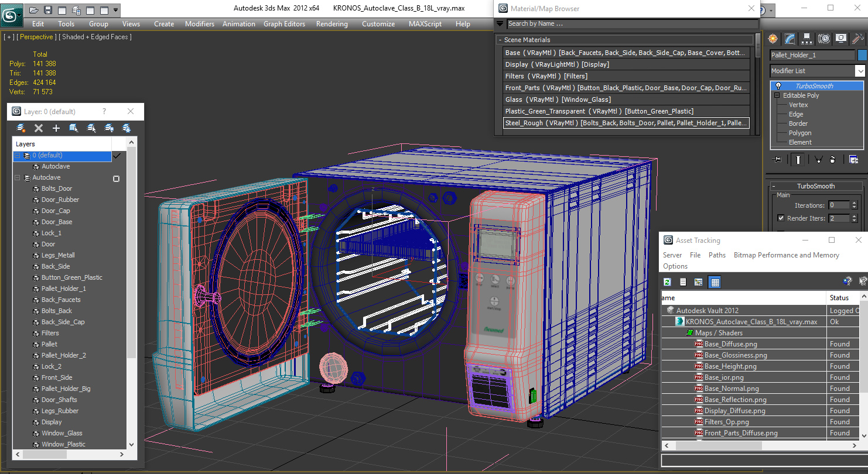Open the Display command panel tab
Viewport: 868px width, 474px height.
841,39
